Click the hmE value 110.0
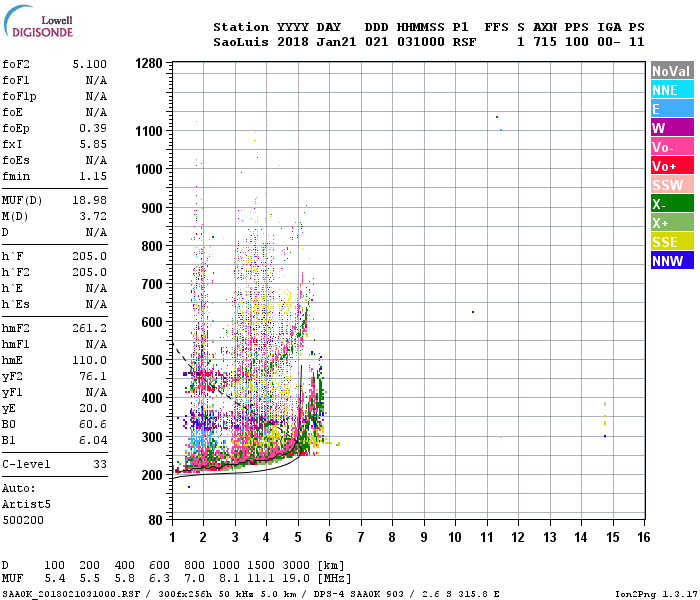700x600 pixels. pyautogui.click(x=90, y=360)
